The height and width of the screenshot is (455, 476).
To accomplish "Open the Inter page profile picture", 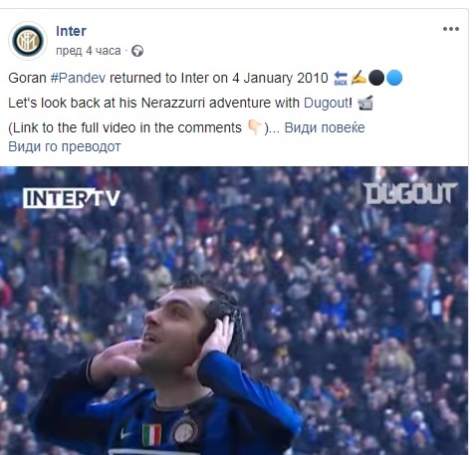I will pos(28,41).
